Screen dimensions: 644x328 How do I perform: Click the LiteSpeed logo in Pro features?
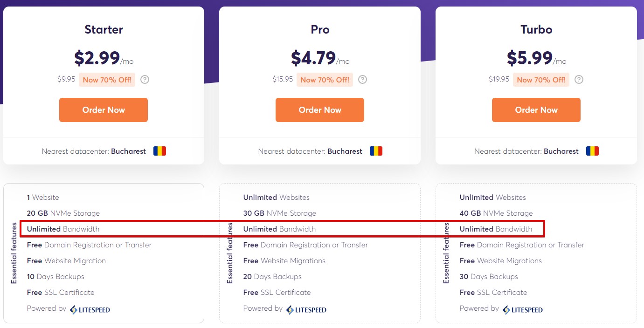point(306,310)
